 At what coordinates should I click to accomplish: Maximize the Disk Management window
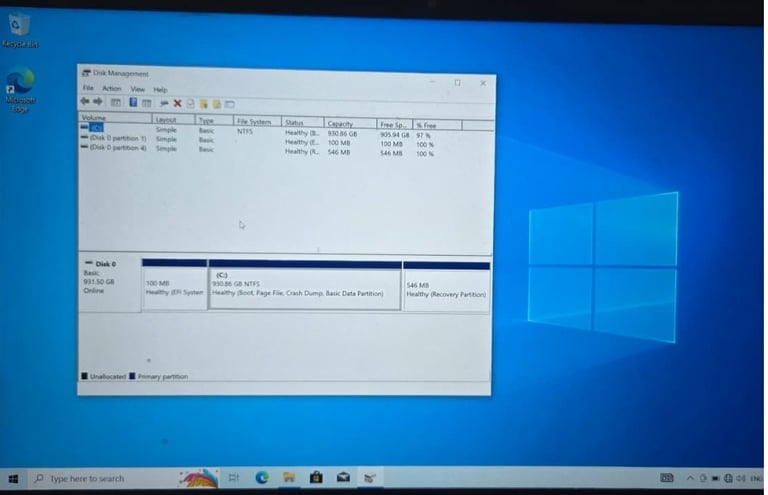457,83
